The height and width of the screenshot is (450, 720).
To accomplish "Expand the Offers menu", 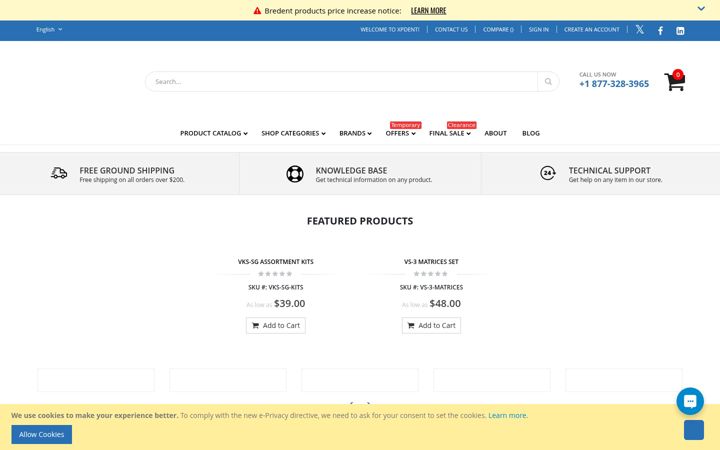I will click(x=400, y=133).
